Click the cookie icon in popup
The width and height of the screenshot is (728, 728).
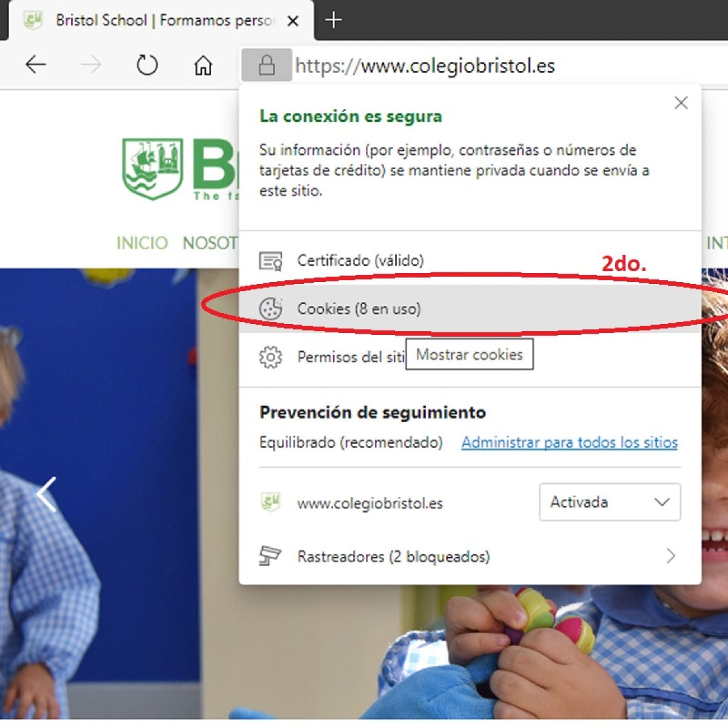click(x=271, y=309)
